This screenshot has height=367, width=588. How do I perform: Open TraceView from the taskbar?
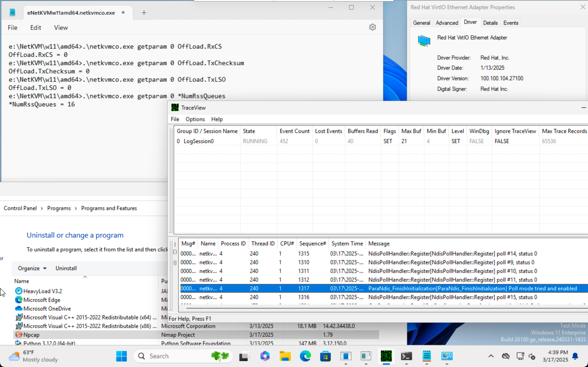386,356
